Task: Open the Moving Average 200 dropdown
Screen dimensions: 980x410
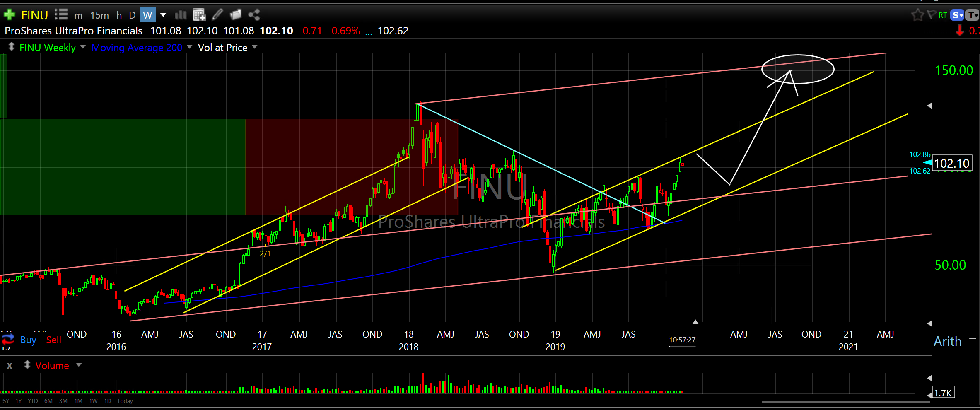Action: tap(189, 47)
